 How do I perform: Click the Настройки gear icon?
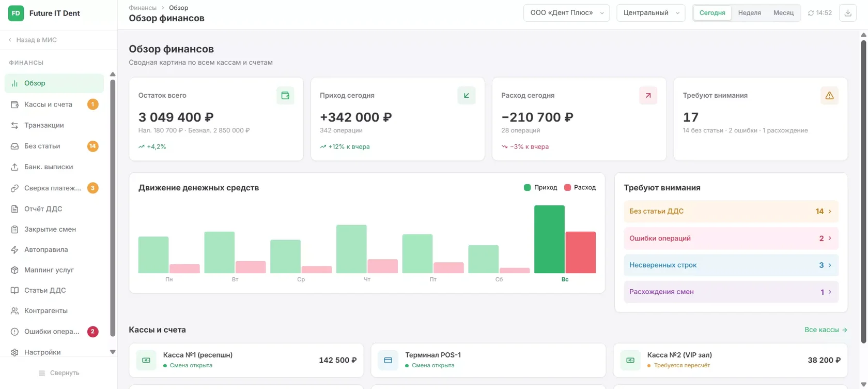click(x=14, y=352)
